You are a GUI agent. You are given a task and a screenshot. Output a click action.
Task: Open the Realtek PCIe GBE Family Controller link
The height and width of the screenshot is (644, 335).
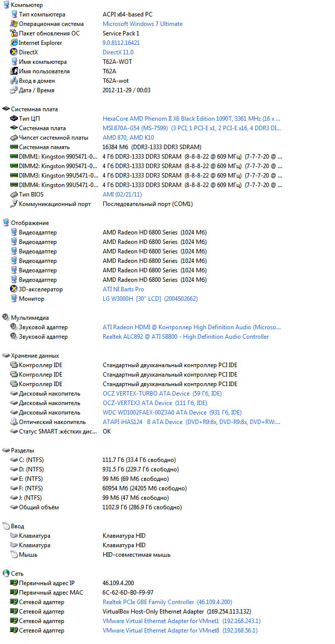click(167, 602)
